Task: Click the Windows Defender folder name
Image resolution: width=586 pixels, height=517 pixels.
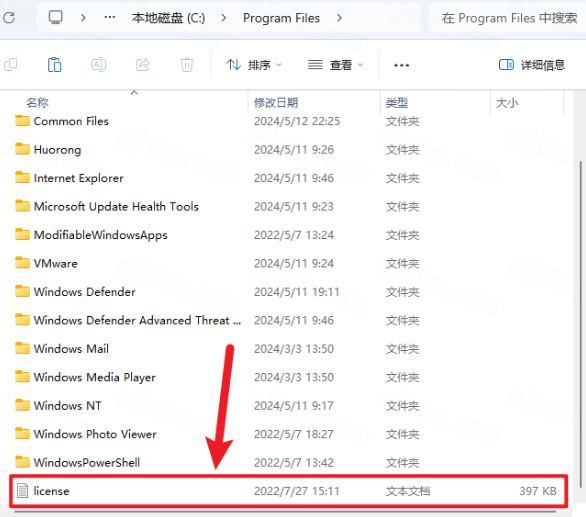Action: pyautogui.click(x=84, y=292)
